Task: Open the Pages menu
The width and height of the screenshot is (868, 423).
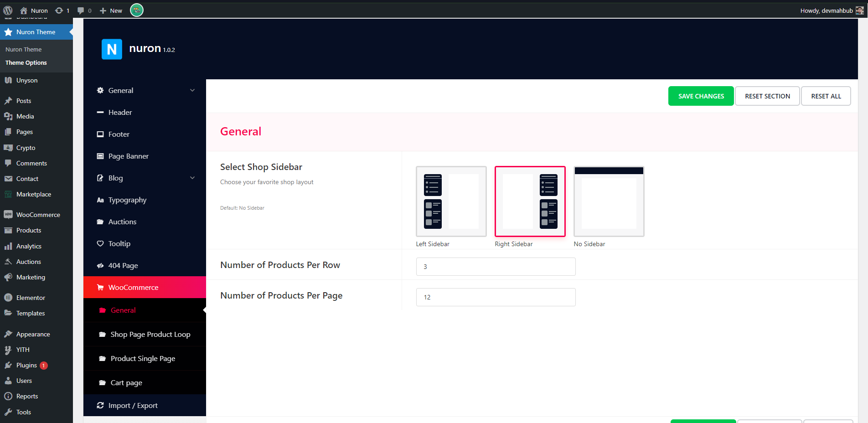Action: coord(36,132)
